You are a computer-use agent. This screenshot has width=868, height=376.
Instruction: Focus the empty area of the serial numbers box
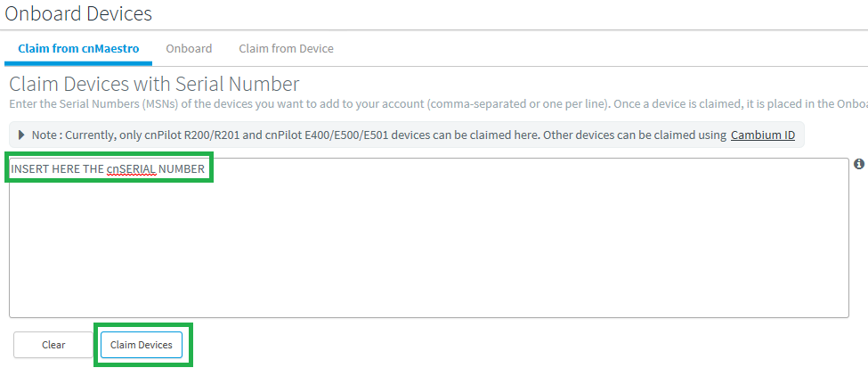pyautogui.click(x=427, y=249)
